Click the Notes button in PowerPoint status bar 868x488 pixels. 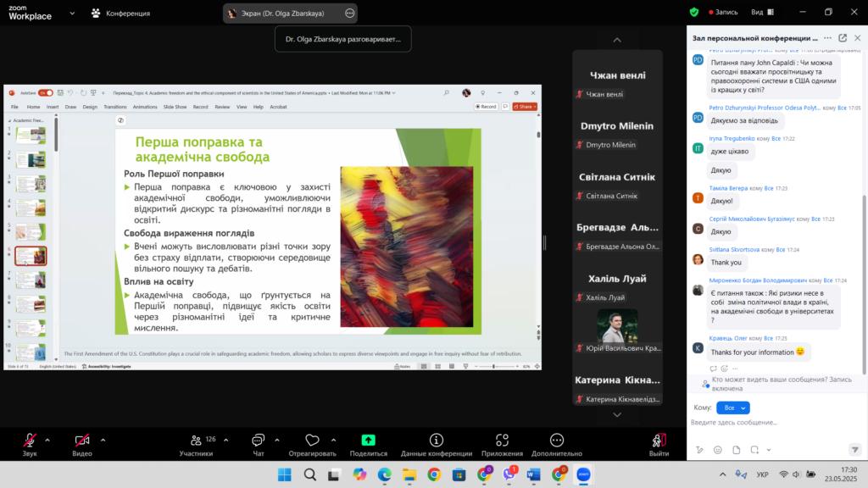(x=402, y=366)
